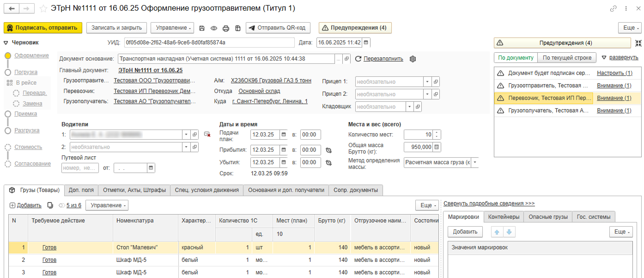
Task: Click Перезаполнить link
Action: (x=383, y=59)
